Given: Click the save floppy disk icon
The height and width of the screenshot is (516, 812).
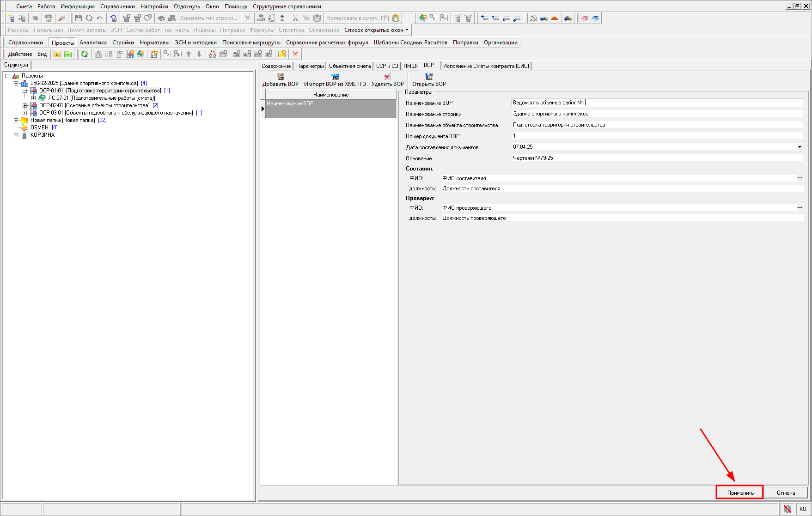Looking at the screenshot, I should [x=78, y=18].
